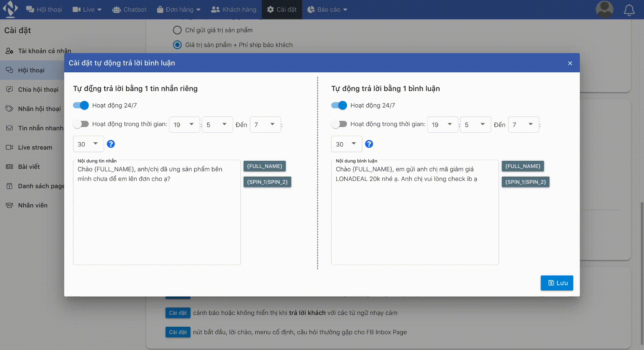Click the Chatbot robot icon
644x350 pixels.
click(x=116, y=10)
